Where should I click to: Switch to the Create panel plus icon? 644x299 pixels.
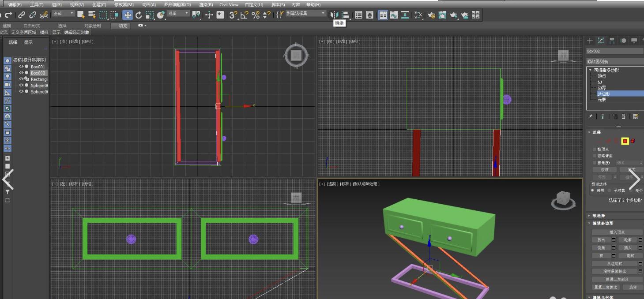coord(590,41)
